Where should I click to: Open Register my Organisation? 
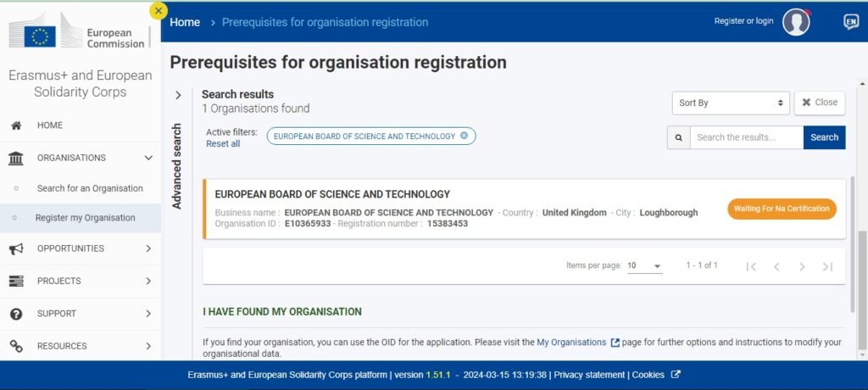click(x=86, y=218)
